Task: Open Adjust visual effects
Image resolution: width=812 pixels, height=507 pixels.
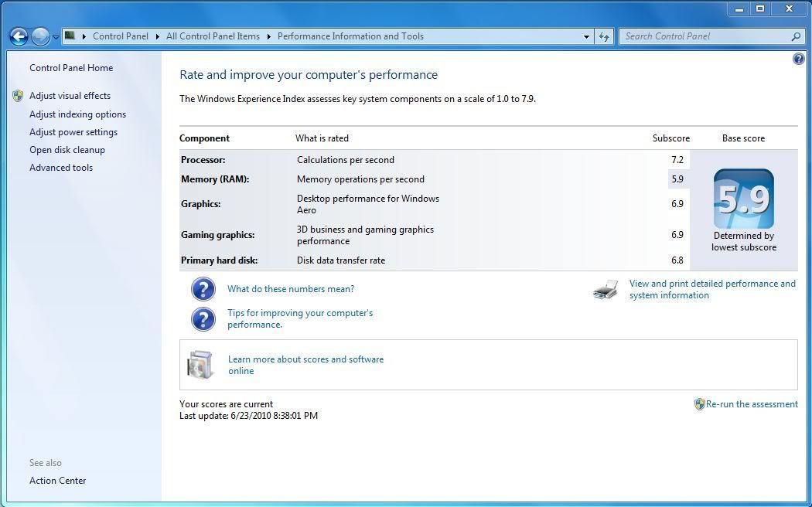Action: (70, 96)
